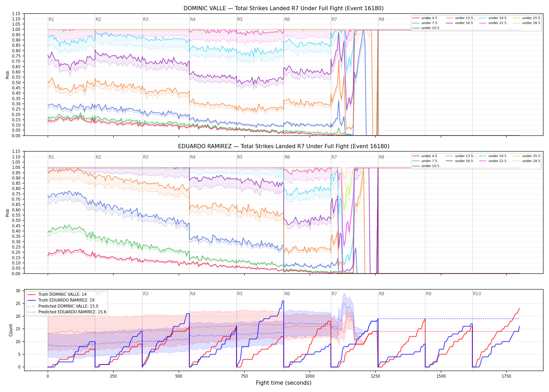549x392 pixels.
Task: Click 'under 19.5' legend entry in top chart
Action: [493, 18]
